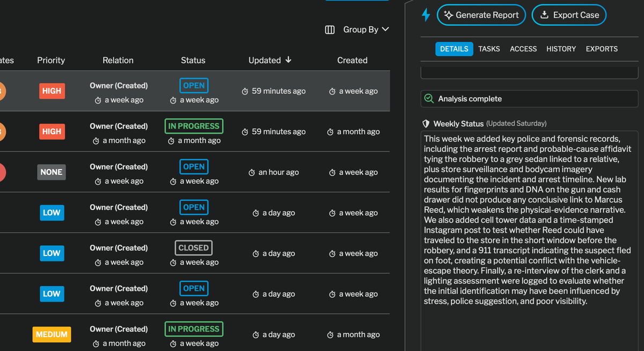The image size is (644, 351).
Task: Click the Export Case button
Action: pyautogui.click(x=569, y=15)
